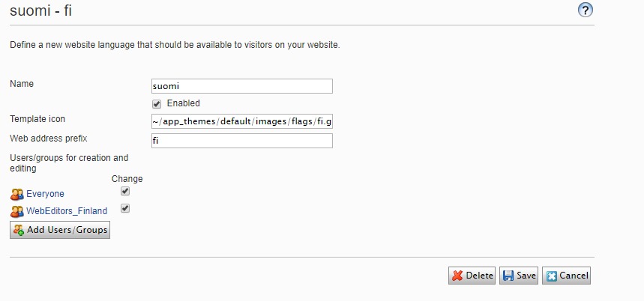
Task: Click the WebEditors_Finland group icon
Action: (x=17, y=211)
